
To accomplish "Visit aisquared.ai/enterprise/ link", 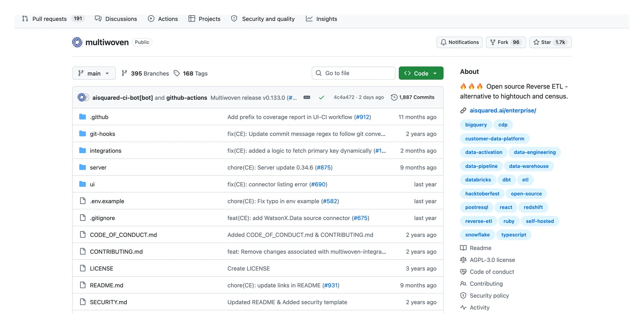I will click(x=503, y=110).
